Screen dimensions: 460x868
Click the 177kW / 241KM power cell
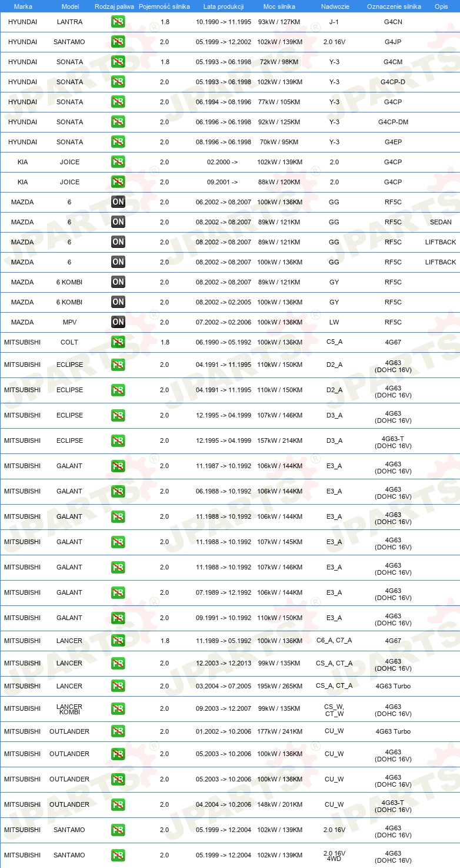[280, 731]
